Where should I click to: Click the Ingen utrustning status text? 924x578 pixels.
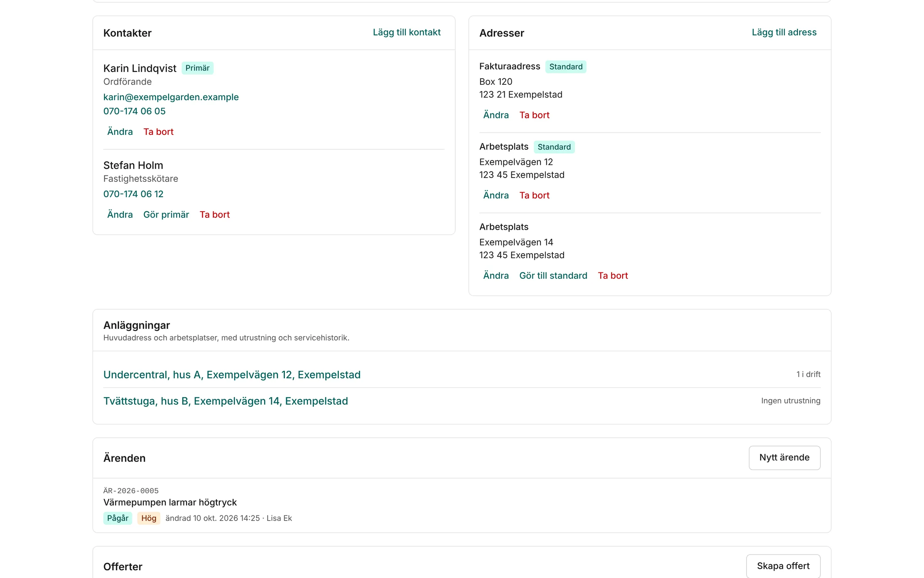click(790, 401)
